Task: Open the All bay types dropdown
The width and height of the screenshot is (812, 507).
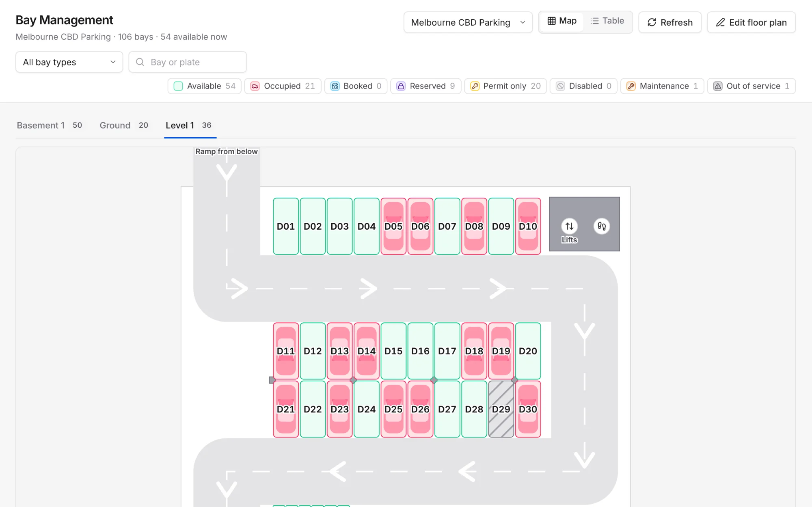Action: coord(69,62)
